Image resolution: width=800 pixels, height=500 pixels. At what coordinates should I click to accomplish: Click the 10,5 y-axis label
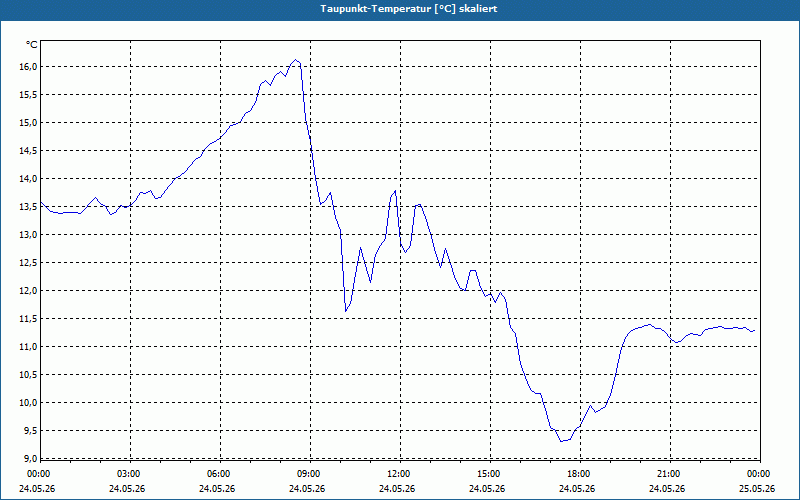tap(29, 375)
